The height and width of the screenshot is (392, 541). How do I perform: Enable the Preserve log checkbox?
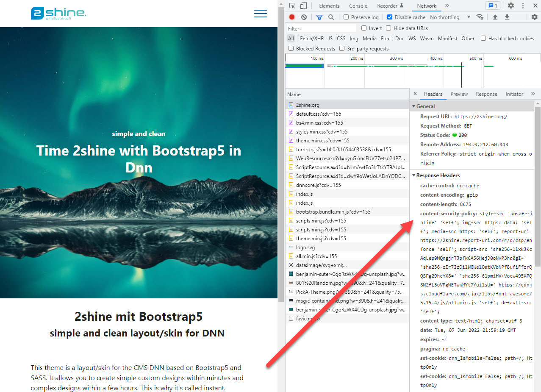[x=346, y=17]
